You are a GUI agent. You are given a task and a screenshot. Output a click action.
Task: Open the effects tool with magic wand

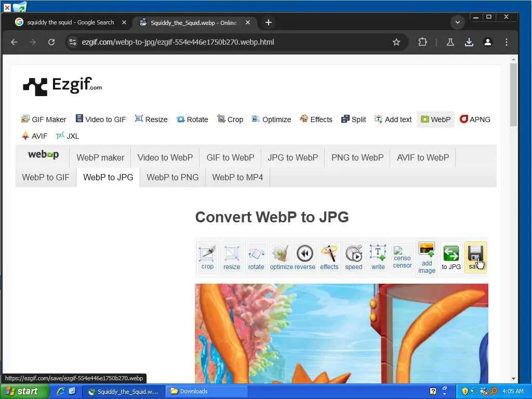click(x=329, y=257)
